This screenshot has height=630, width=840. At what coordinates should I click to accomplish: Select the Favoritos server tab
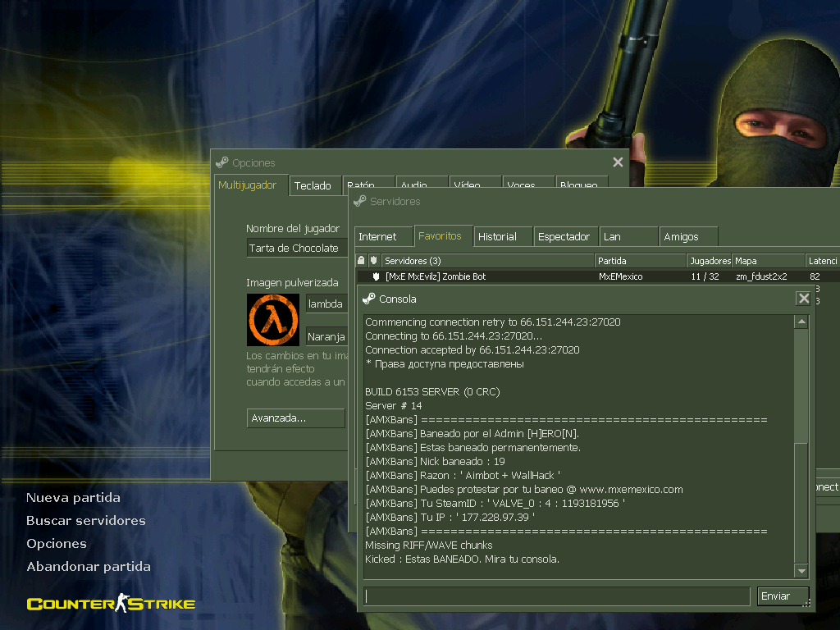(x=443, y=235)
